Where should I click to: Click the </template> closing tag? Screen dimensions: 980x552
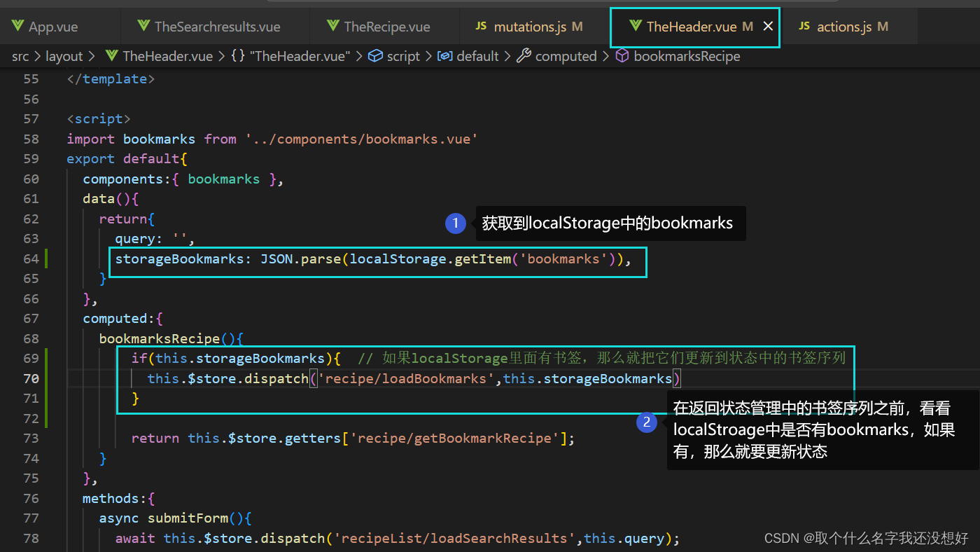coord(111,78)
